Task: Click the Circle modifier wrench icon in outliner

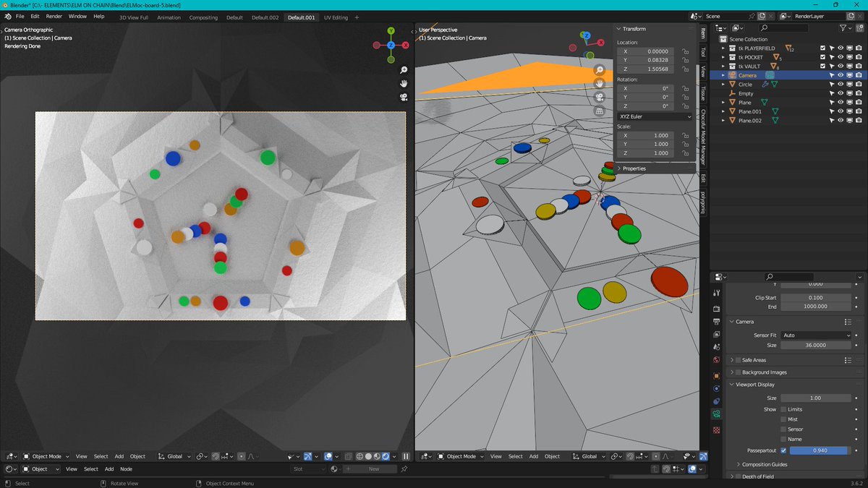Action: tap(765, 85)
